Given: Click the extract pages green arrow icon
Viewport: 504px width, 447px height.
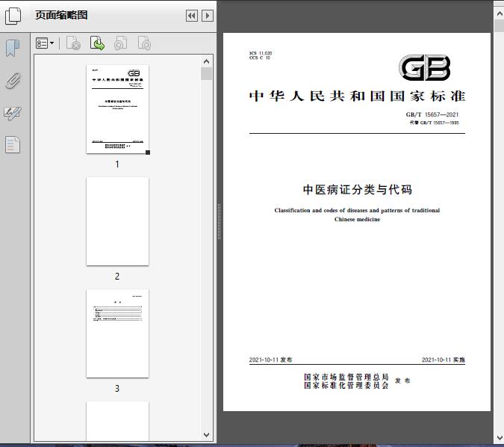Looking at the screenshot, I should [97, 43].
